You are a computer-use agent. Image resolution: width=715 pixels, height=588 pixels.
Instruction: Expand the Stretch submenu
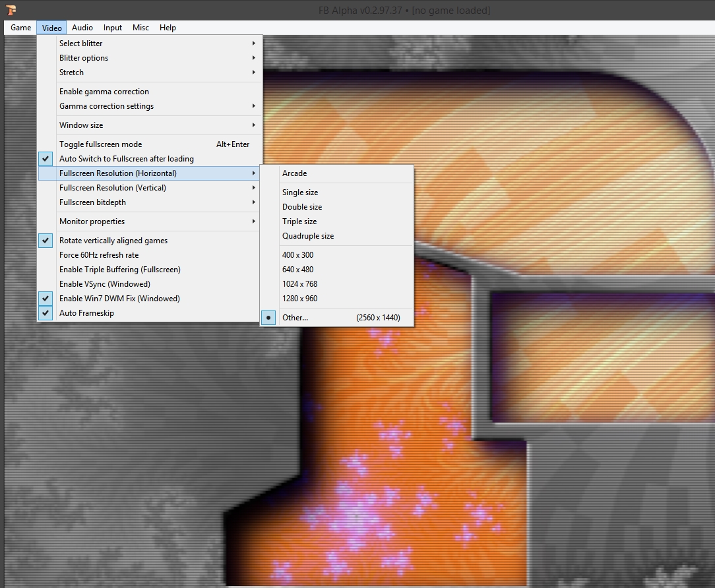point(150,73)
